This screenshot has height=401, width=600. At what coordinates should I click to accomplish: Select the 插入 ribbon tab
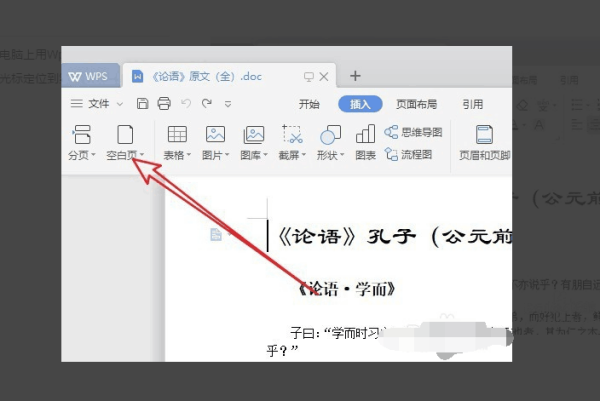[360, 104]
